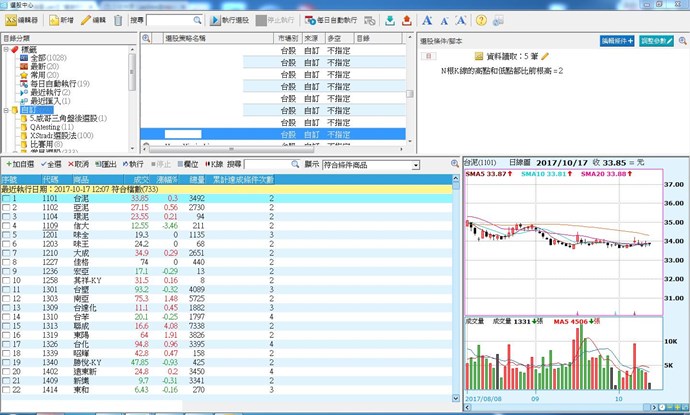Screen dimensions: 690x415
Task: Click the 匯出 export results button
Action: tap(107, 164)
